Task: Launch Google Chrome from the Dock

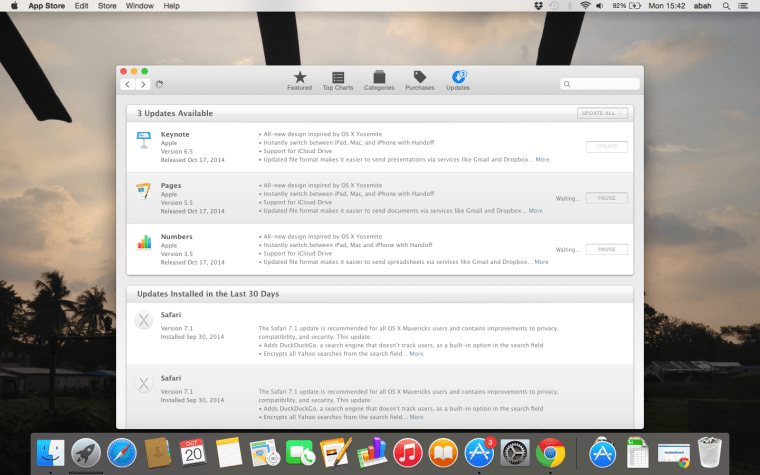Action: (550, 453)
